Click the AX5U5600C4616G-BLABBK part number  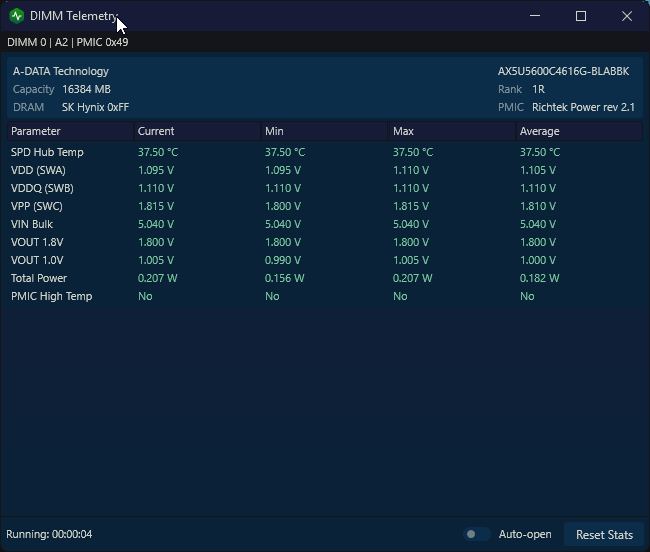[564, 71]
